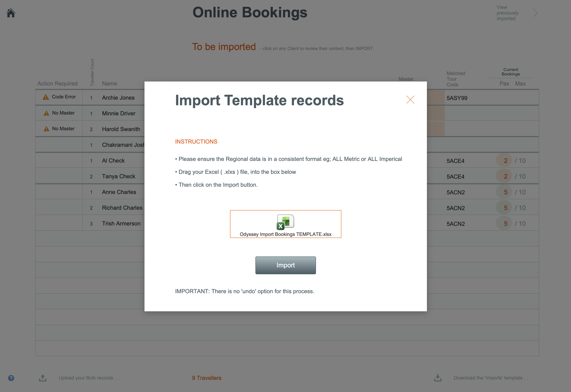Click the Action Required column header
Screen dimensions: 571x392
coord(57,83)
